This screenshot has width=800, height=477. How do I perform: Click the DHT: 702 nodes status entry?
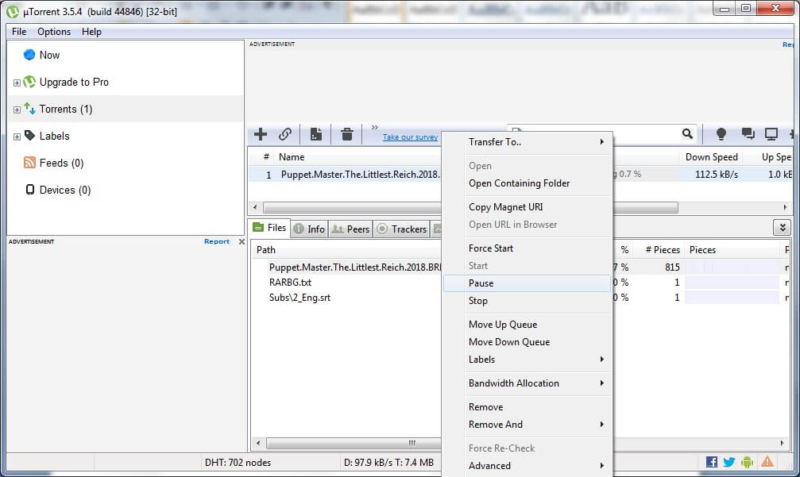238,463
